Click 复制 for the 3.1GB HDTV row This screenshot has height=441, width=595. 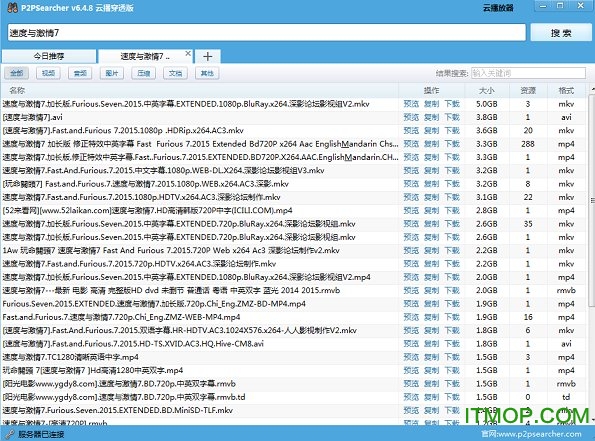[x=431, y=197]
